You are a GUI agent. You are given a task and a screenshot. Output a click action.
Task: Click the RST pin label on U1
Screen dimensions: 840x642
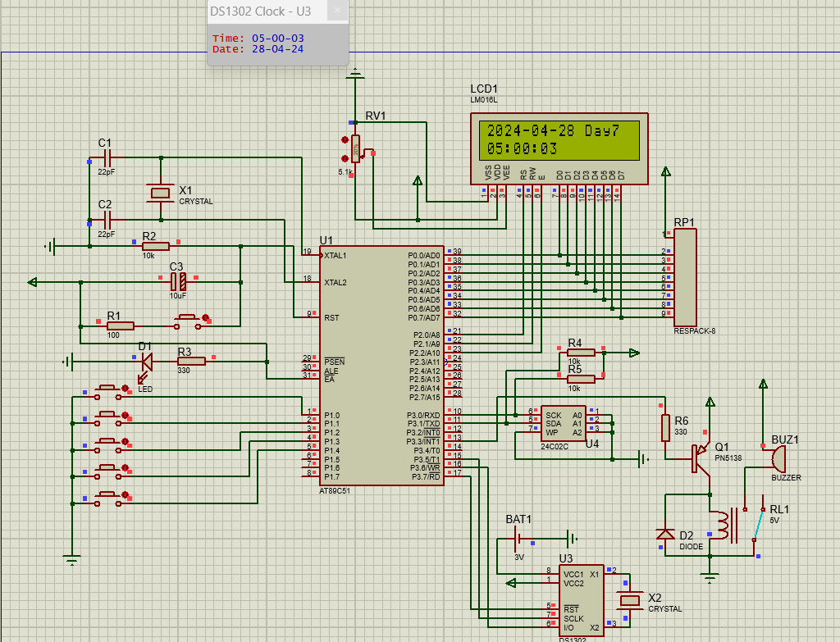click(331, 317)
